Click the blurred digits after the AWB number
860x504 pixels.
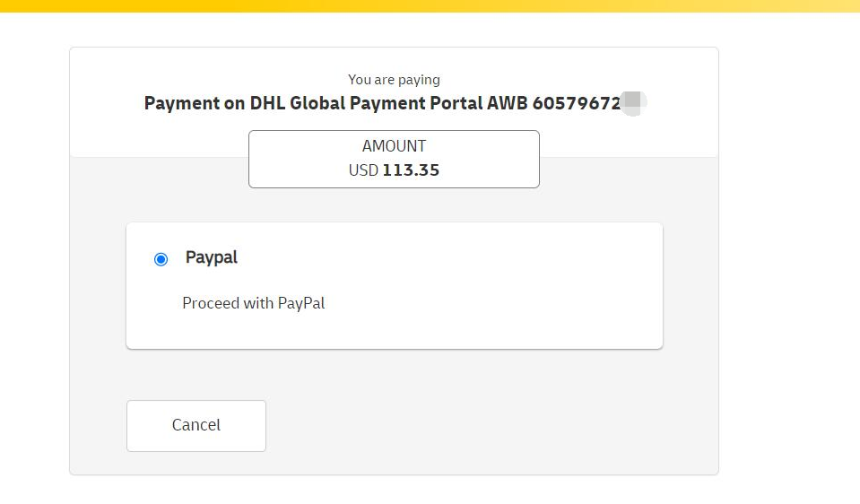coord(633,102)
